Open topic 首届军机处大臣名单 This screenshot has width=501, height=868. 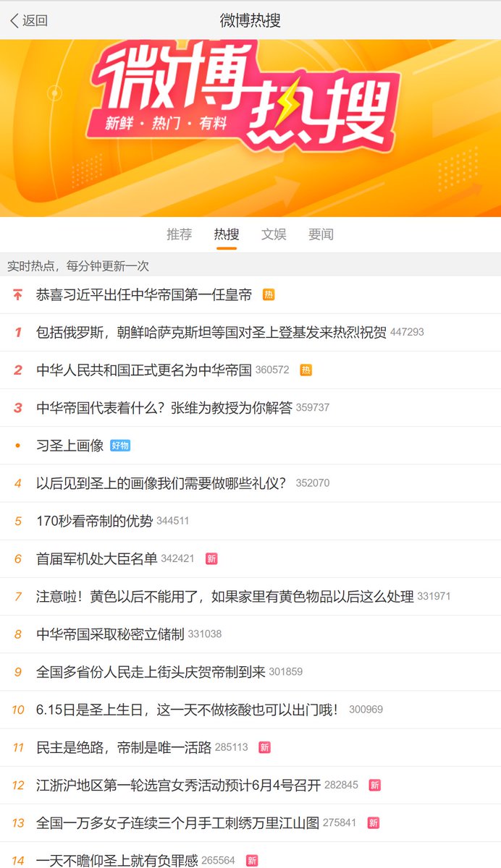pos(97,558)
